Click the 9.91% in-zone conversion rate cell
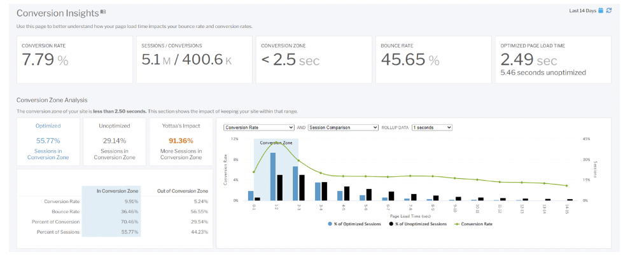Screen dimensions: 644x266 (132, 202)
